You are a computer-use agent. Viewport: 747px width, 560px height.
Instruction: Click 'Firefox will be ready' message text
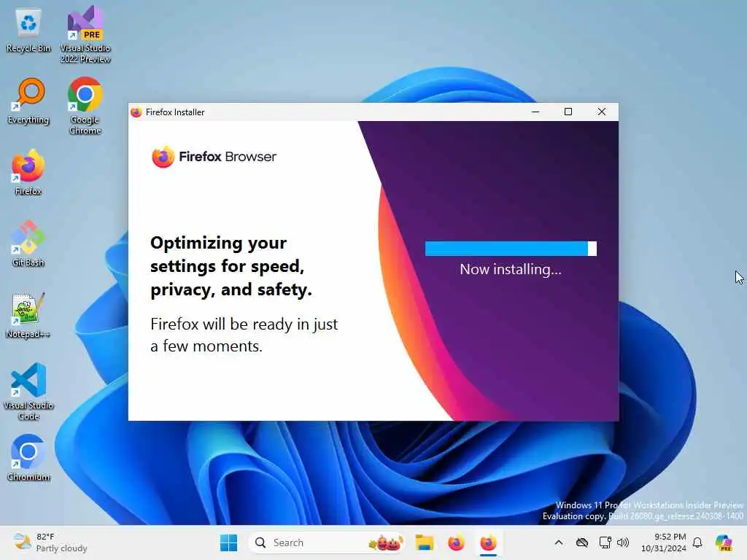pos(244,335)
